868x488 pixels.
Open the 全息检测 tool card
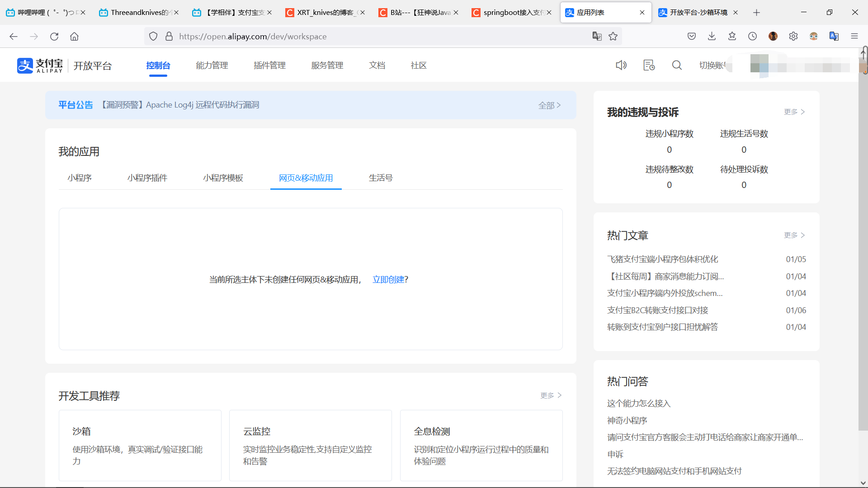tap(481, 446)
